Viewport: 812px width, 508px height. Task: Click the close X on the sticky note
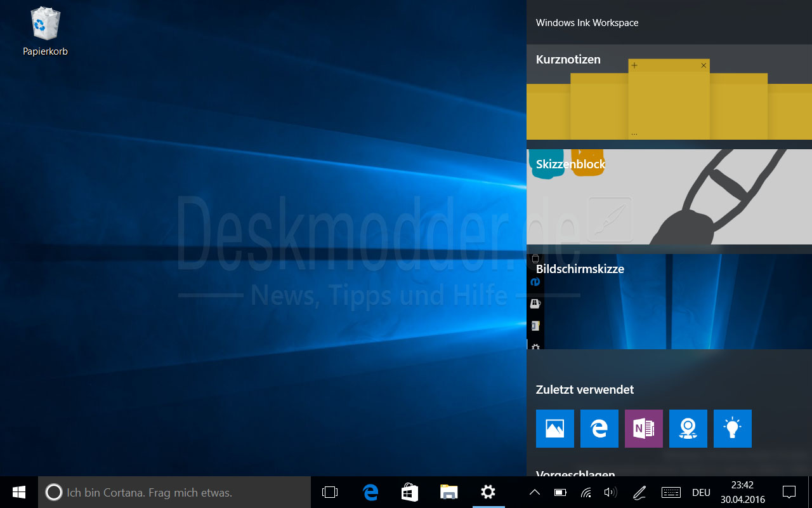click(x=704, y=65)
